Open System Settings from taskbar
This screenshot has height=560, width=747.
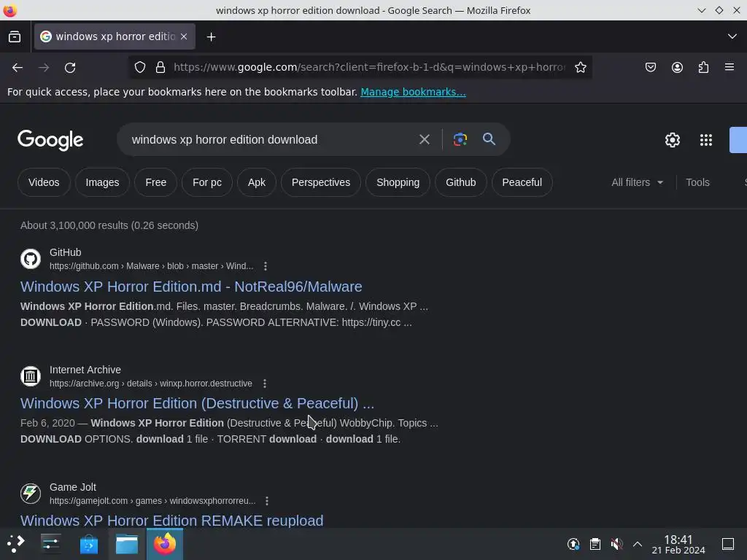tap(50, 544)
